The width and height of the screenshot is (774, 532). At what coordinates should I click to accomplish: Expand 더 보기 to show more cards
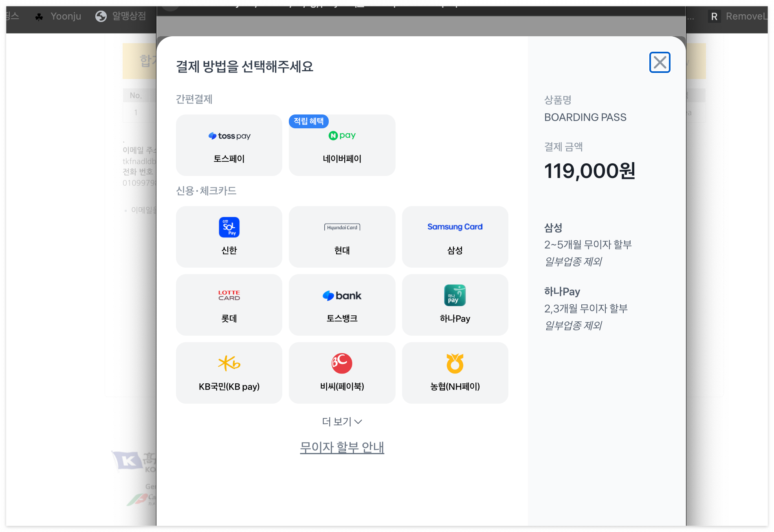(342, 422)
